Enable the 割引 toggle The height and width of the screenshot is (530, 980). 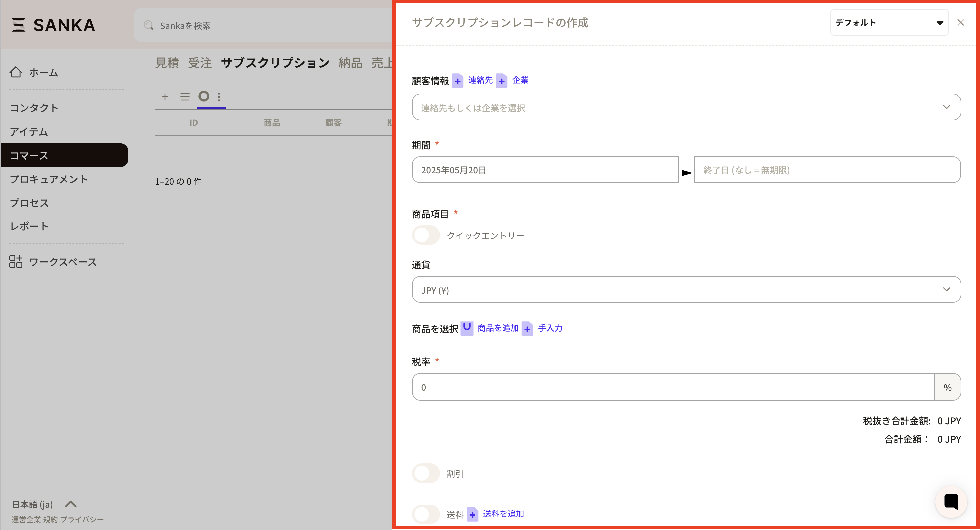[x=426, y=473]
